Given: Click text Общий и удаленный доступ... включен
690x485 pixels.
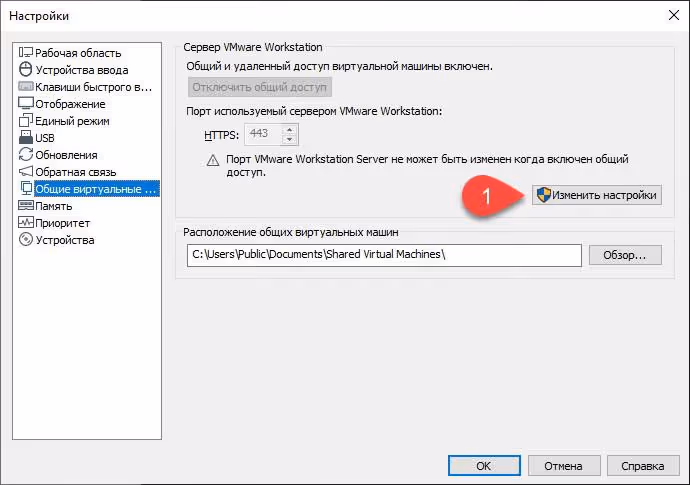Looking at the screenshot, I should point(339,66).
